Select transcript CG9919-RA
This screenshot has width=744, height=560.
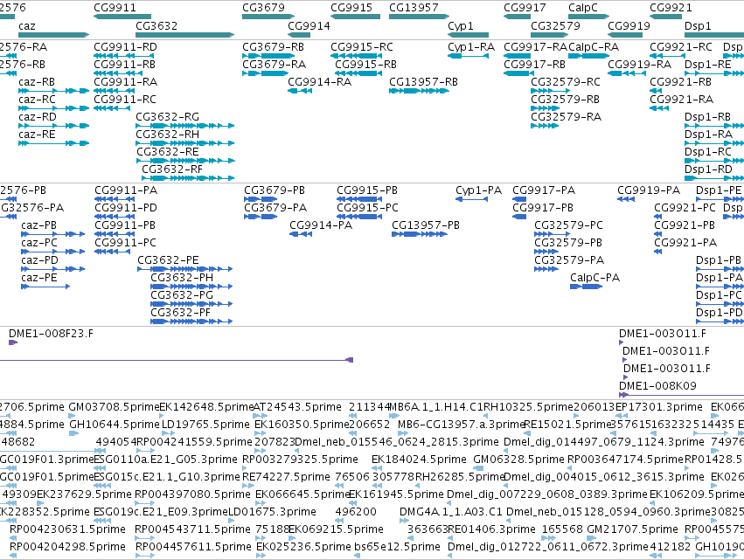(x=640, y=65)
